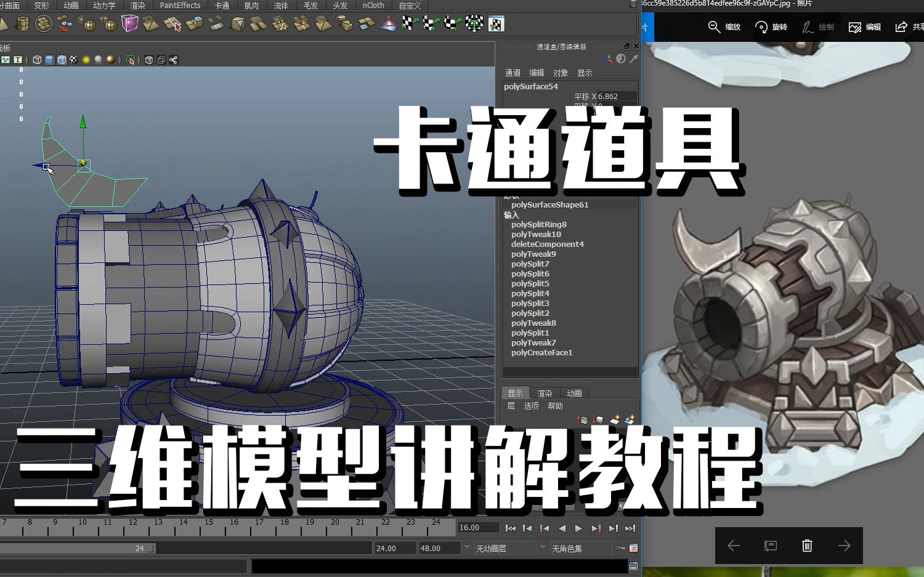Switch to the 动画 tab in the layer editor
This screenshot has height=577, width=924.
tap(573, 392)
